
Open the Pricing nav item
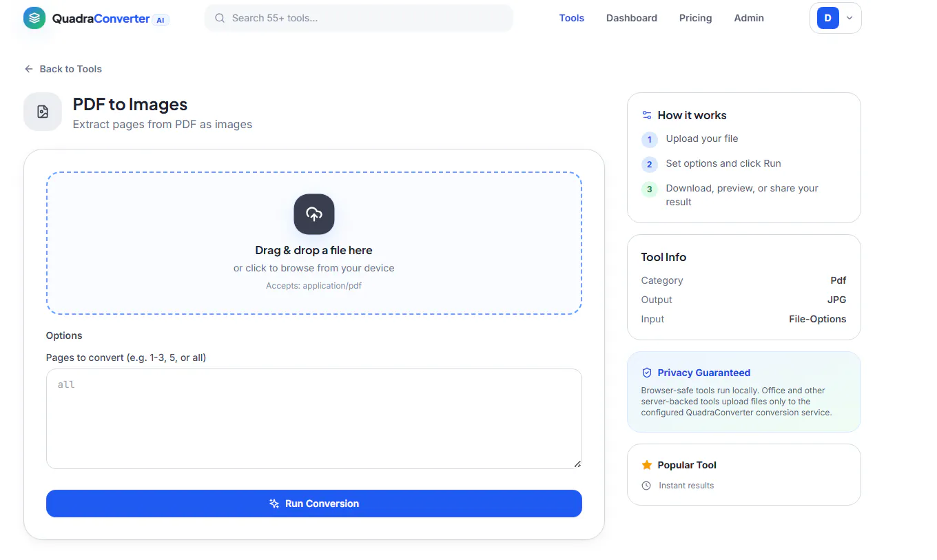696,18
